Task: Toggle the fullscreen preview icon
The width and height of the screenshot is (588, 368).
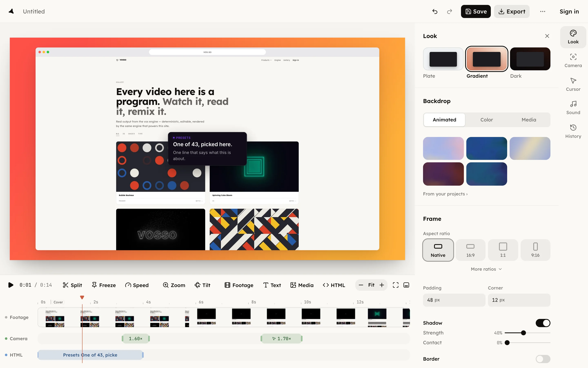Action: click(395, 285)
